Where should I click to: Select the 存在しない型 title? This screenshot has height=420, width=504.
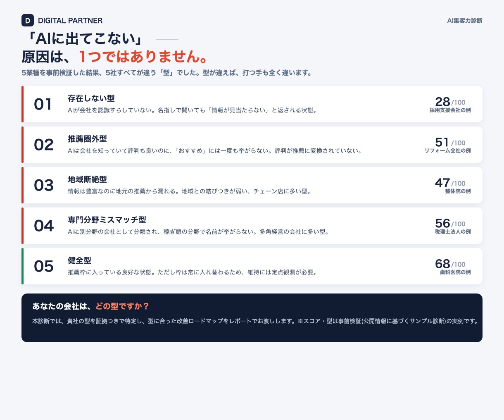coord(91,98)
